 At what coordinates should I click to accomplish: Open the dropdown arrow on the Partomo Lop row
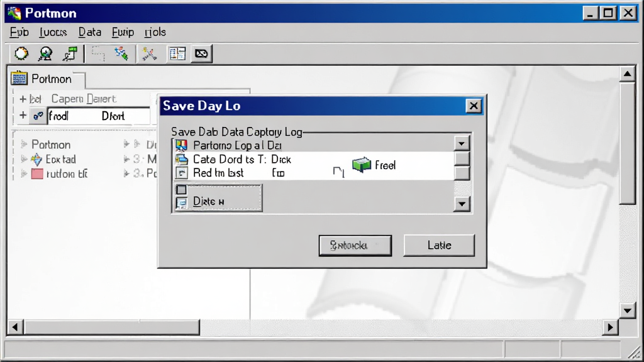[x=462, y=144]
